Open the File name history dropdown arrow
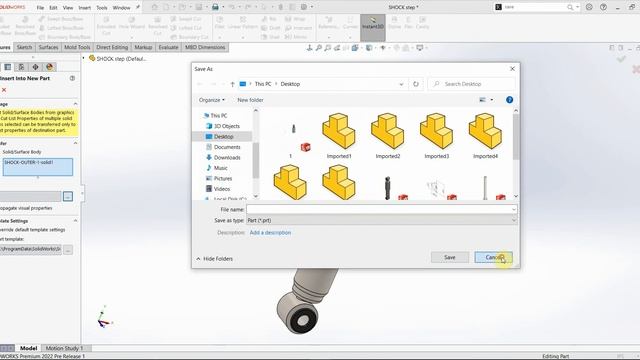The height and width of the screenshot is (360, 640). (x=513, y=209)
